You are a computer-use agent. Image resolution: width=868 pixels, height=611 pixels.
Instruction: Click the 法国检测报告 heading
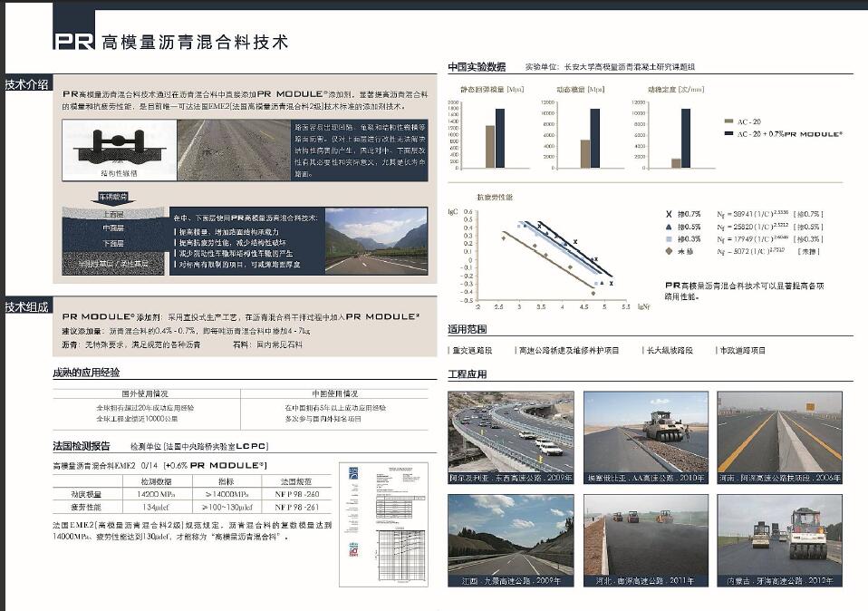[x=82, y=446]
